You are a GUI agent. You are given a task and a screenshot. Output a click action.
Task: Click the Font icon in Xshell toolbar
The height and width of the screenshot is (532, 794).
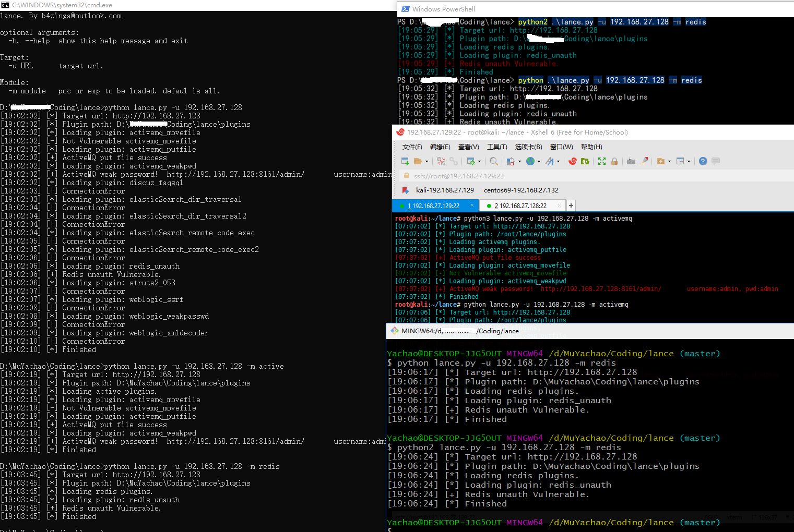[x=550, y=161]
